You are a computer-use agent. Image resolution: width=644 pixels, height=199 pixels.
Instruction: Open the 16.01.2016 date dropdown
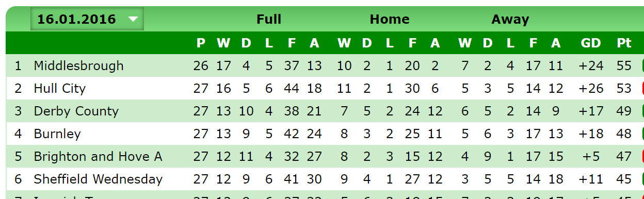[x=87, y=19]
